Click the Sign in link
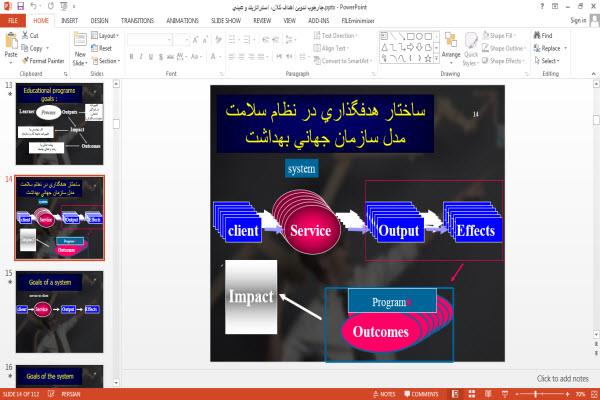Screen dimensions: 600x400 pos(578,20)
